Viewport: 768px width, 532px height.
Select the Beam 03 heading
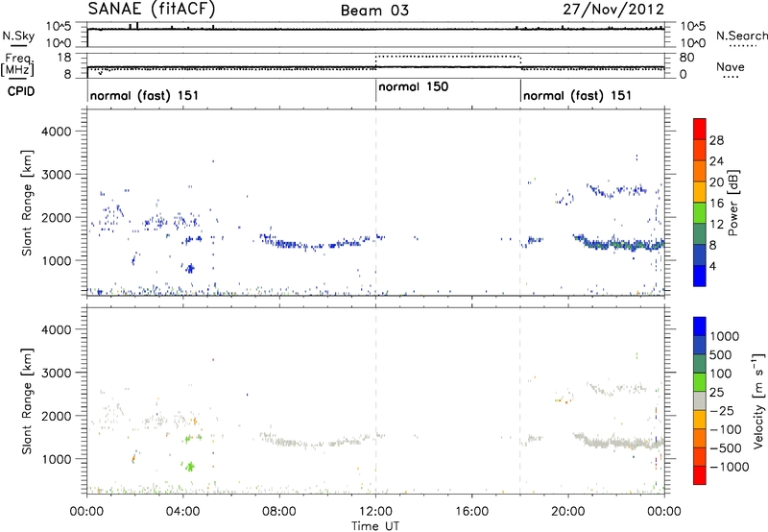pos(374,11)
